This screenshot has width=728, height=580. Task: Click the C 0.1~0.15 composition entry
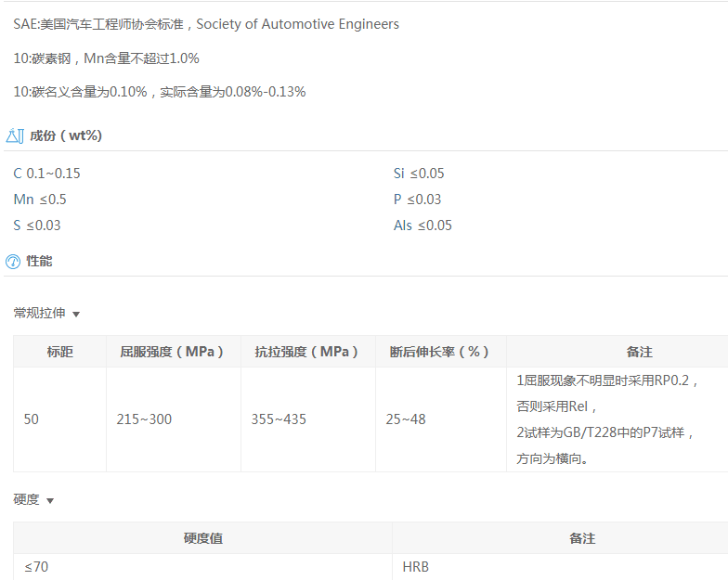47,174
